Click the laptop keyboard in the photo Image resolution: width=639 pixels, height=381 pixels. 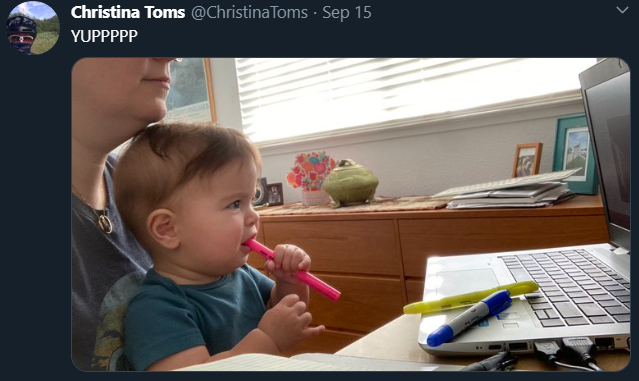568,285
